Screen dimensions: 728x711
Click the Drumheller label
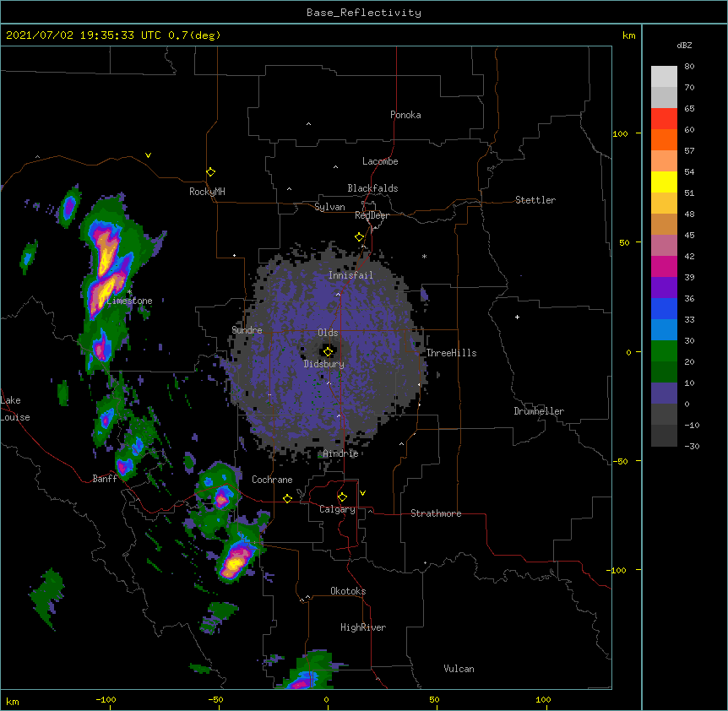point(539,411)
